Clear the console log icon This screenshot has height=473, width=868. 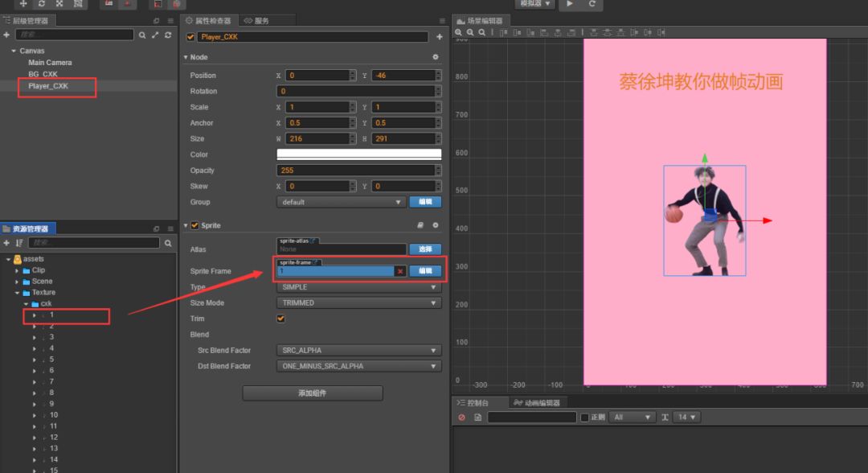461,417
